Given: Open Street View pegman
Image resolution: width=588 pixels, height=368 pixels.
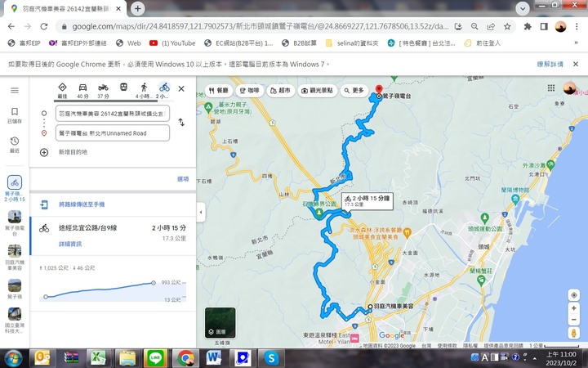Looking at the screenshot, I should pyautogui.click(x=574, y=333).
